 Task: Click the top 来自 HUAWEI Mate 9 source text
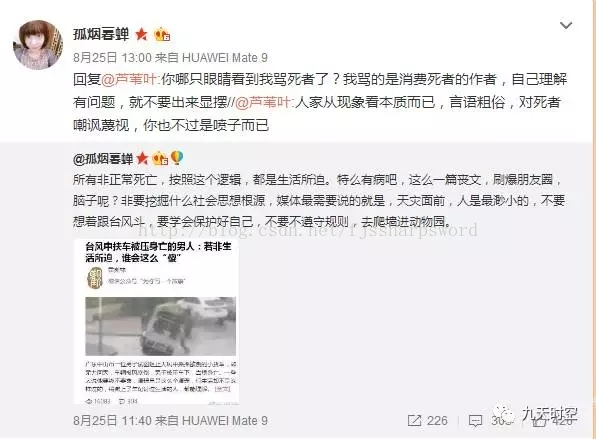click(x=211, y=57)
